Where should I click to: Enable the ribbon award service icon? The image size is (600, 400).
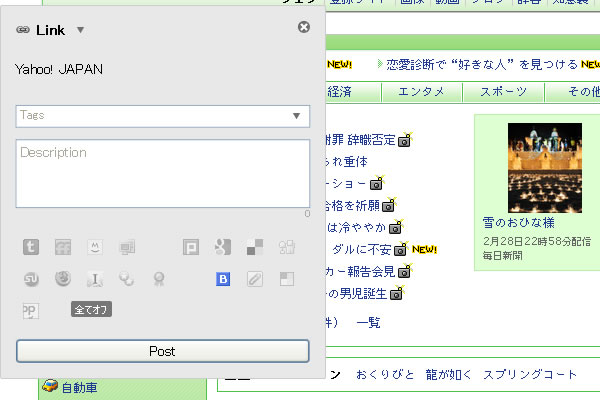[159, 279]
